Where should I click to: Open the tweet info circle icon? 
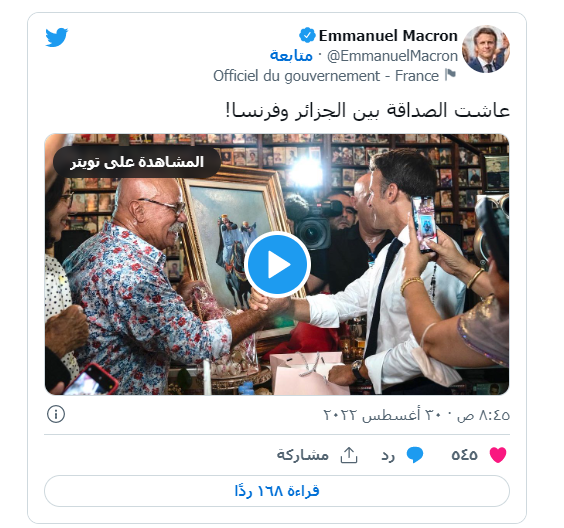[56, 414]
